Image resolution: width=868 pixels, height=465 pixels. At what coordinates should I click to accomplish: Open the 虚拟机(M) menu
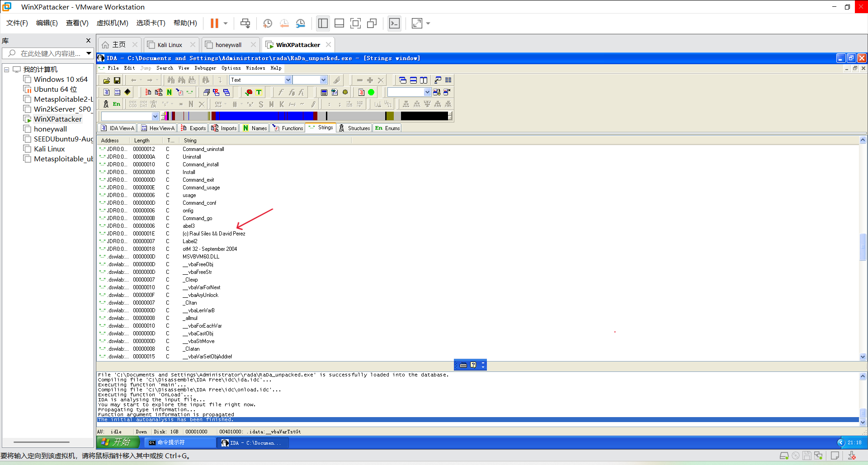[x=113, y=23]
